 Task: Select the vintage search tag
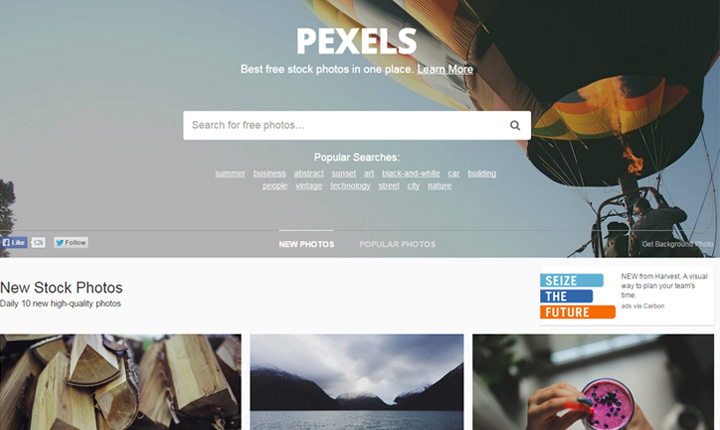[x=309, y=186]
